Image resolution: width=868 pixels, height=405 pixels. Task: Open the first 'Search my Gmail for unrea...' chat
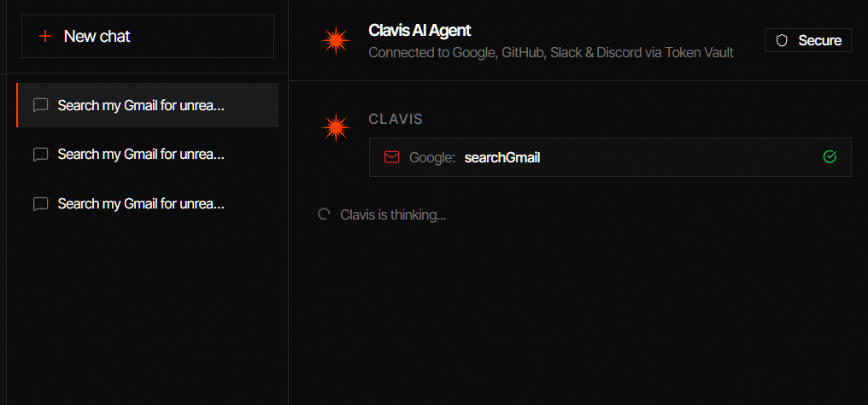click(x=148, y=105)
